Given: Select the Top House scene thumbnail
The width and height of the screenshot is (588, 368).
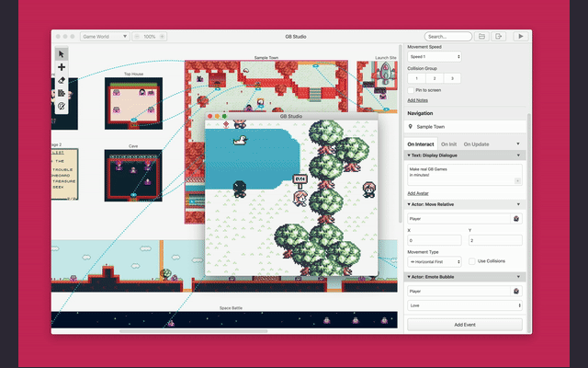Looking at the screenshot, I should pyautogui.click(x=133, y=104).
